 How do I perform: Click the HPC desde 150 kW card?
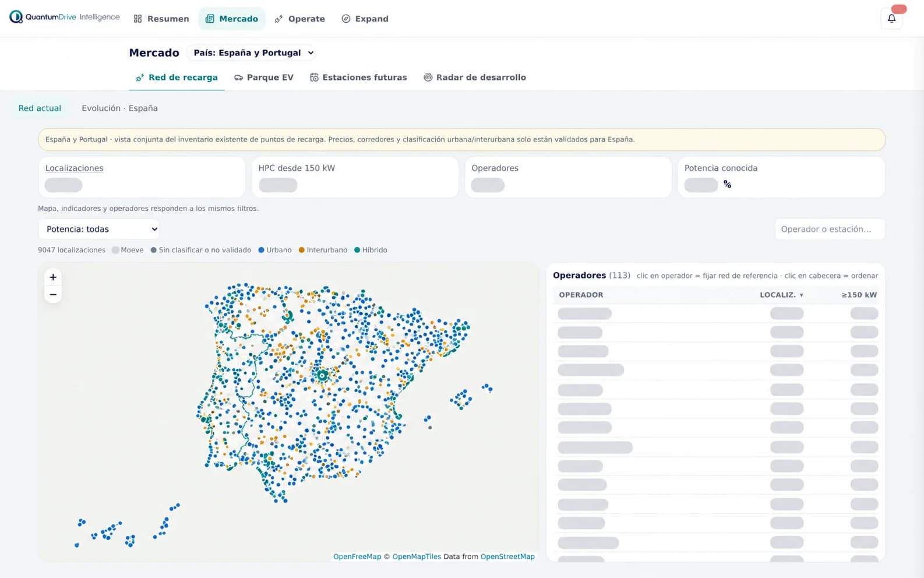pos(355,177)
